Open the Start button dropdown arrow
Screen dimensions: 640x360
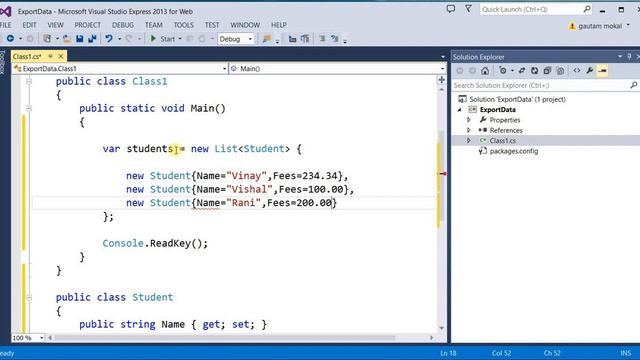click(x=180, y=39)
